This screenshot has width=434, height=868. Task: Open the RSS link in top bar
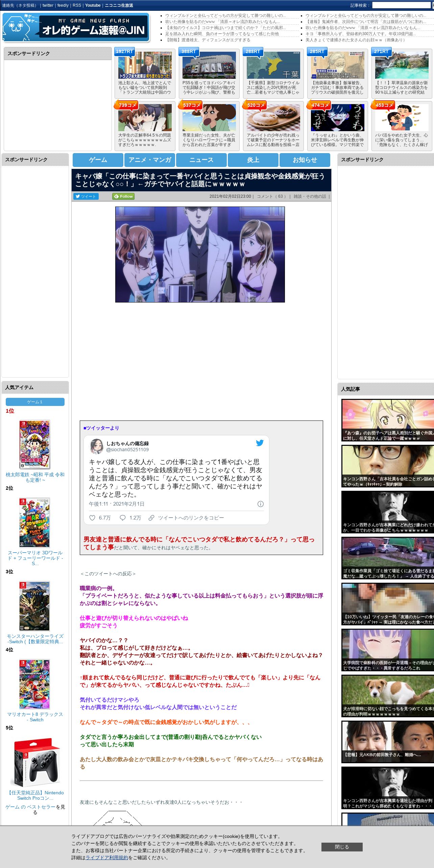pos(77,5)
